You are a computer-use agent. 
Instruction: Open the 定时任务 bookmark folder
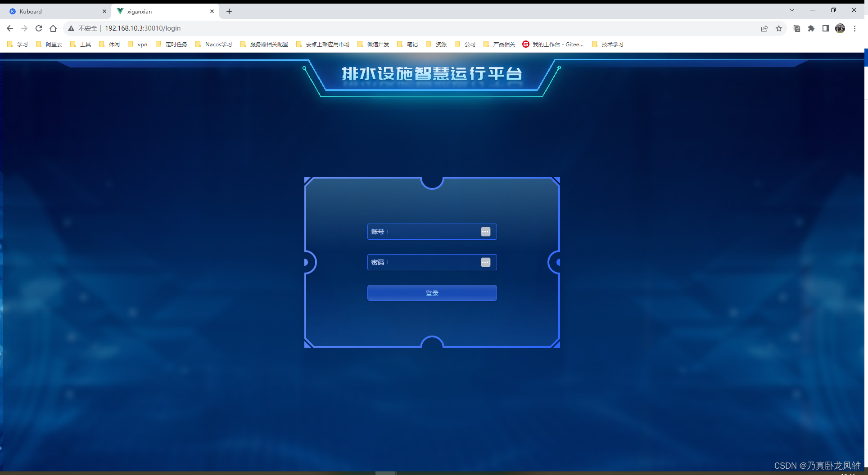[x=171, y=44]
